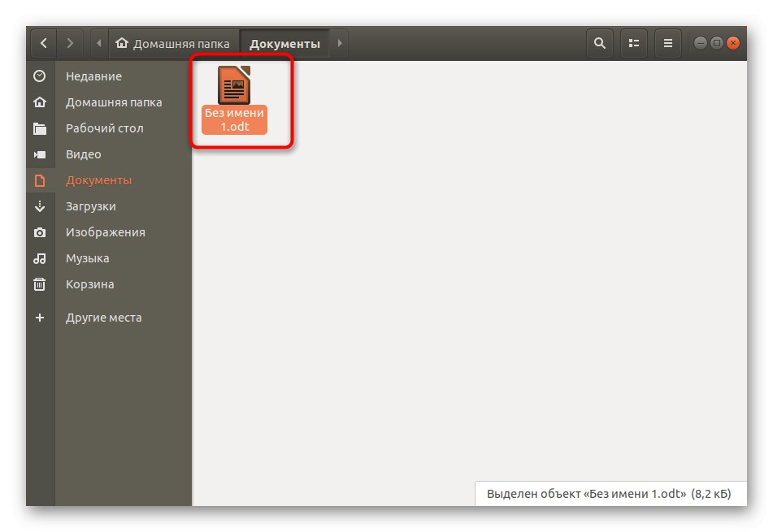
Task: Click the small left arrow before path bar
Action: coord(99,43)
